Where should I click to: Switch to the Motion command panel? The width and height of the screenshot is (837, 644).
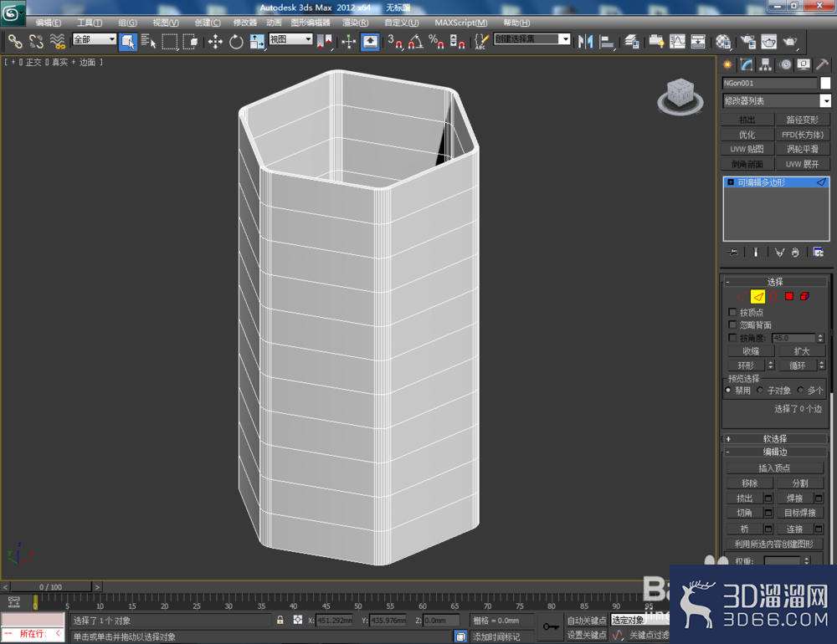click(x=785, y=65)
